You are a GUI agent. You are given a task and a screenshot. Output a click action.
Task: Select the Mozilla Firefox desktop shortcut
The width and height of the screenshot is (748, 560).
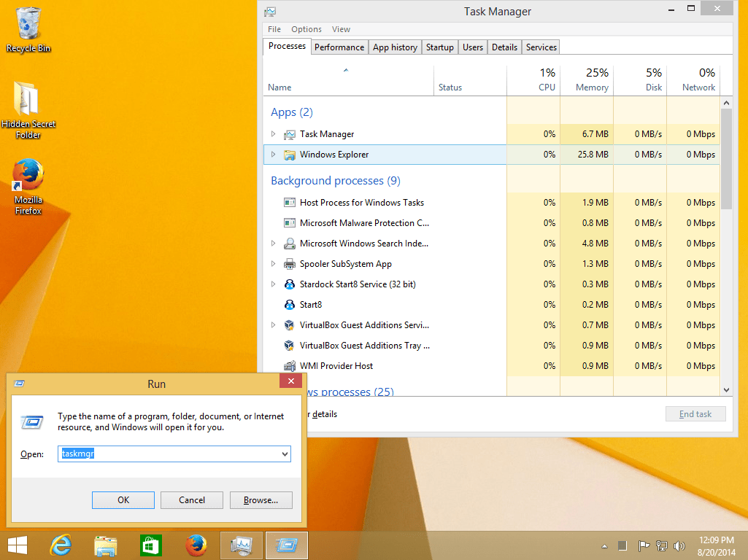pos(28,187)
